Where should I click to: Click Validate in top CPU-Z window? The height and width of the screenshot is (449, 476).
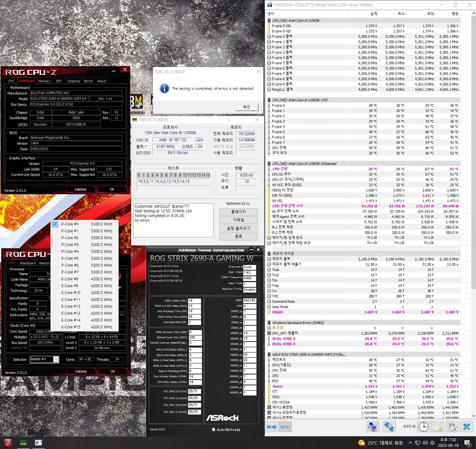81,189
